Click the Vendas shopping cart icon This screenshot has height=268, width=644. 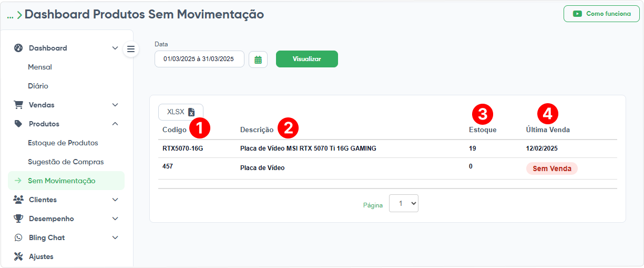(18, 105)
